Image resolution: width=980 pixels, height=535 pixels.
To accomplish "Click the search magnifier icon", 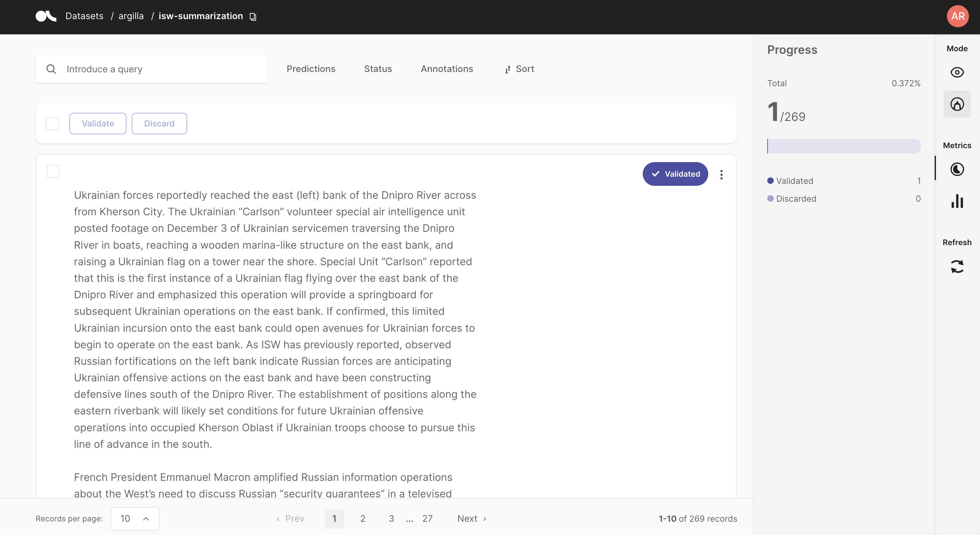I will 51,69.
